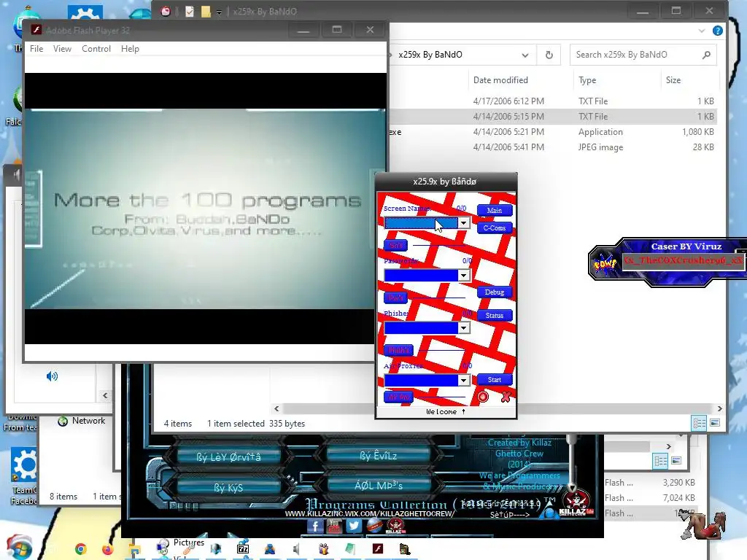747x560 pixels.
Task: Click the Sn's button in x25.9x
Action: [x=396, y=245]
